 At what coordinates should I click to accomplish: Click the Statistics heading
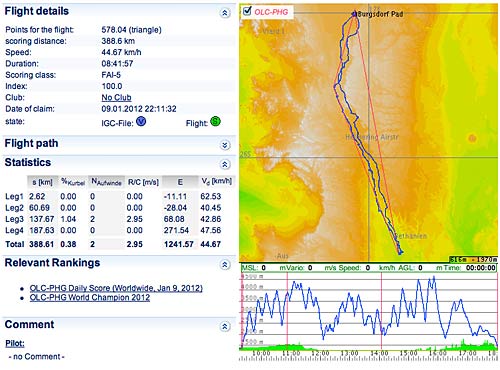[x=28, y=163]
